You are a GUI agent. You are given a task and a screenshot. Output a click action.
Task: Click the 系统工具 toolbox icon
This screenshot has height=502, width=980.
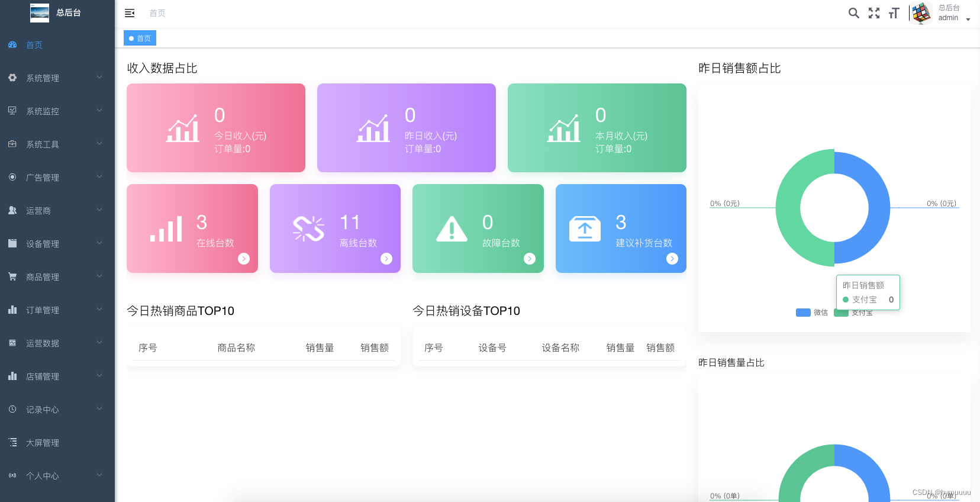click(12, 144)
